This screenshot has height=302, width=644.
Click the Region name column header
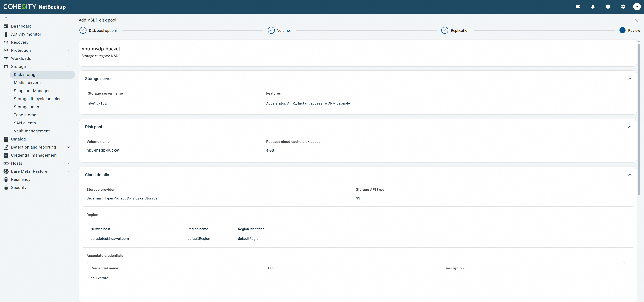click(x=198, y=229)
